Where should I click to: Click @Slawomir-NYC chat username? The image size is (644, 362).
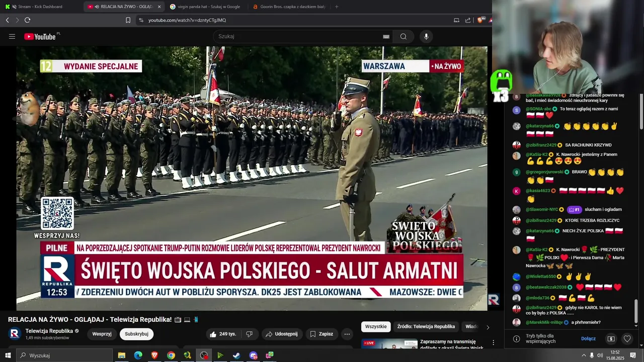tap(542, 209)
